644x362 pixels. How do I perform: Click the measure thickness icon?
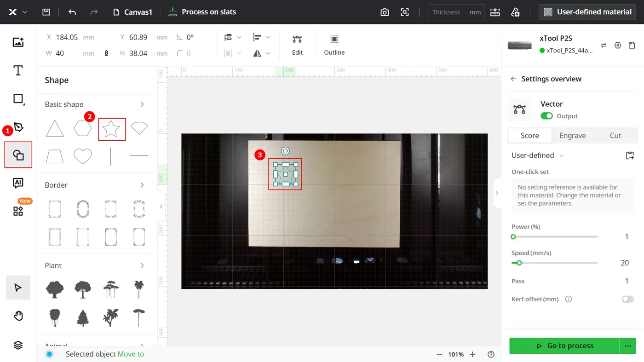[495, 12]
